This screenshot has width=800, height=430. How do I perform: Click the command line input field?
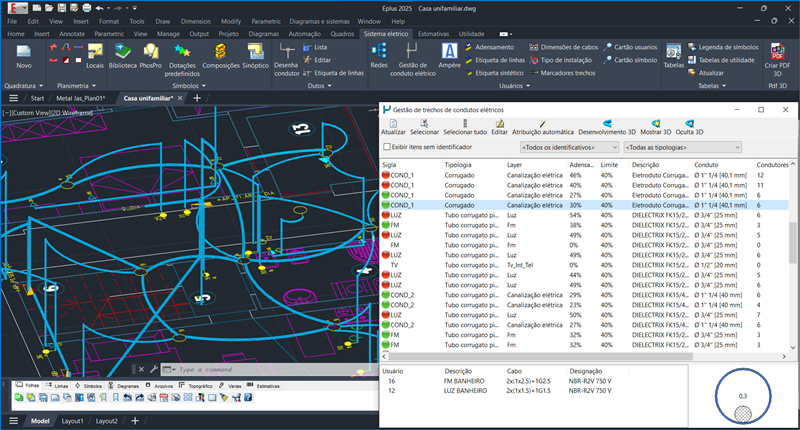[x=270, y=369]
